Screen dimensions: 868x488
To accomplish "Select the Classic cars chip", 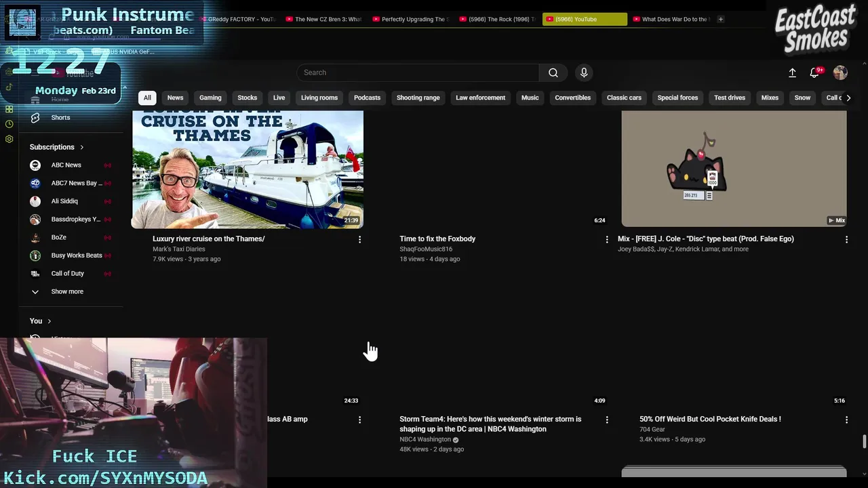I will (x=624, y=98).
